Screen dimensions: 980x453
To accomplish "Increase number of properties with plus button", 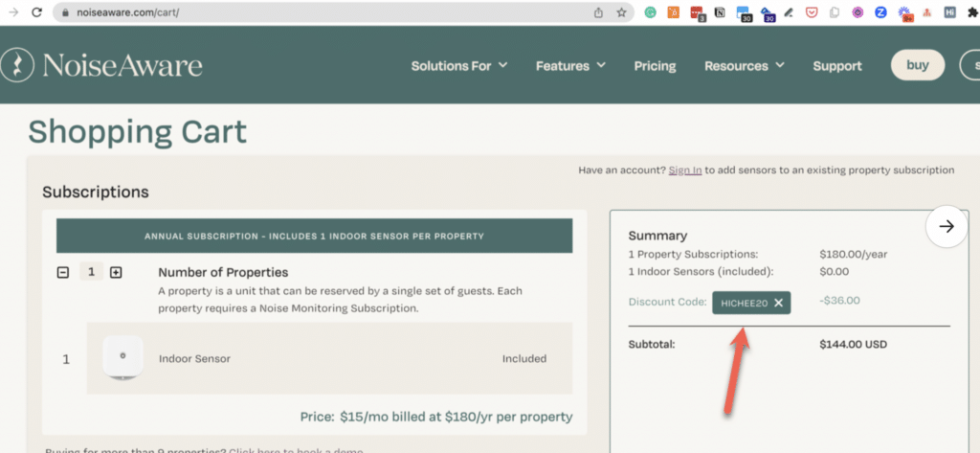I will 116,272.
